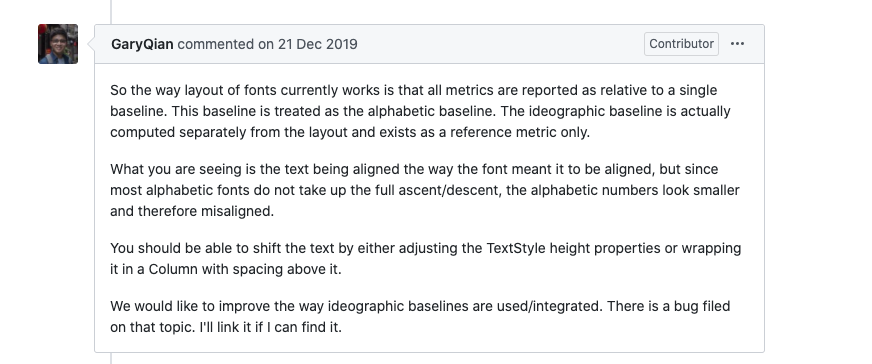
Task: Click the word "Column" in the comment
Action: point(173,269)
